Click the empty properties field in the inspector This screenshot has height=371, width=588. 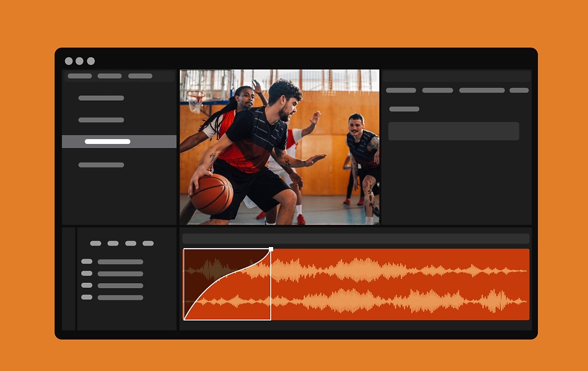click(x=454, y=131)
